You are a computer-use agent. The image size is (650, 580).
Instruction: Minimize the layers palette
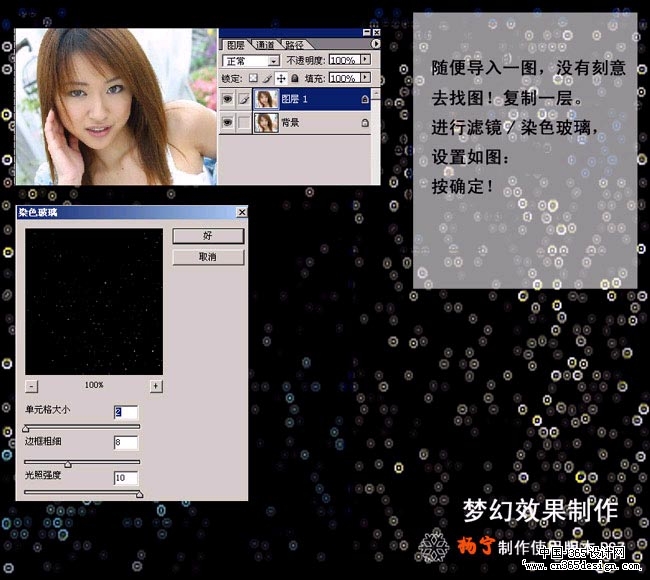click(367, 32)
